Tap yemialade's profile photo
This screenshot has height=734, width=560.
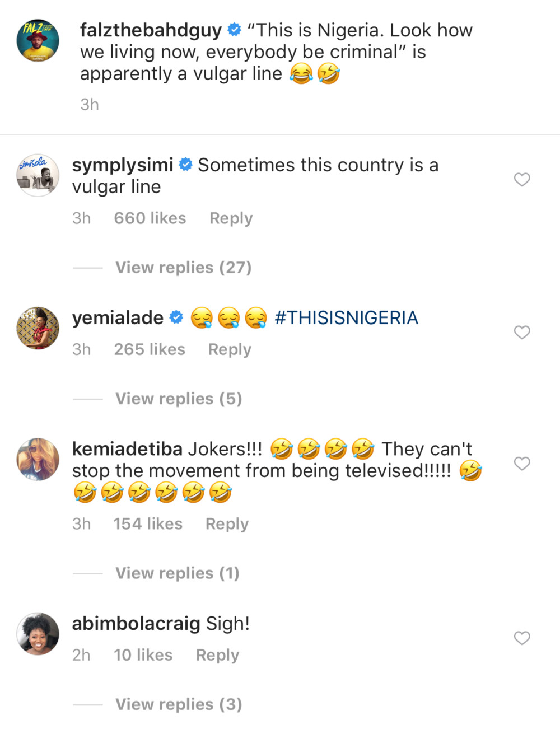pos(38,328)
